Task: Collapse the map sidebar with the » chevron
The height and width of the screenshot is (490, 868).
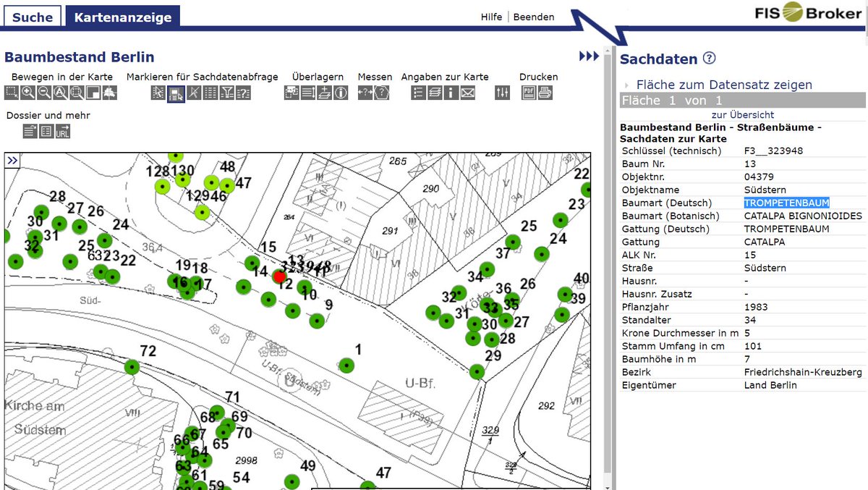Action: coord(12,161)
